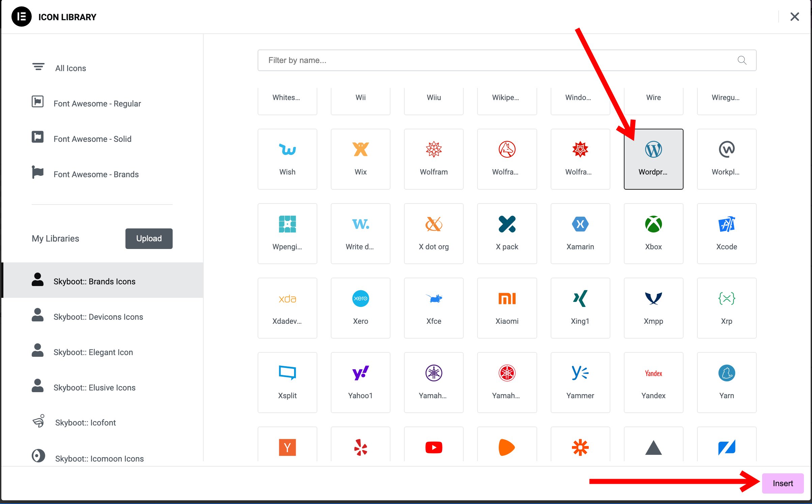This screenshot has width=812, height=504.
Task: Choose the Yarn icon
Action: [726, 382]
